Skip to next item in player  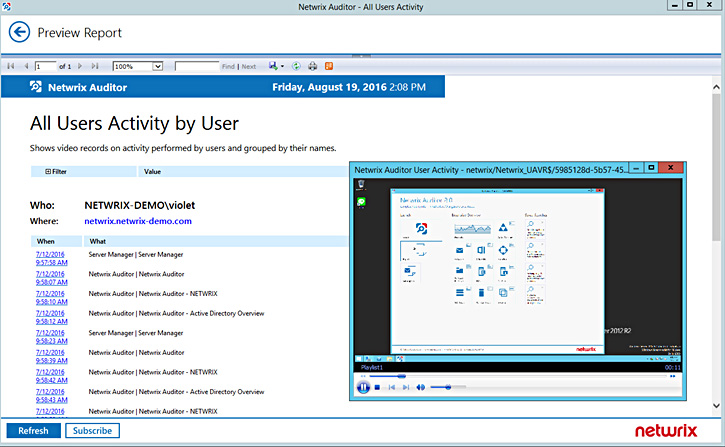[406, 387]
